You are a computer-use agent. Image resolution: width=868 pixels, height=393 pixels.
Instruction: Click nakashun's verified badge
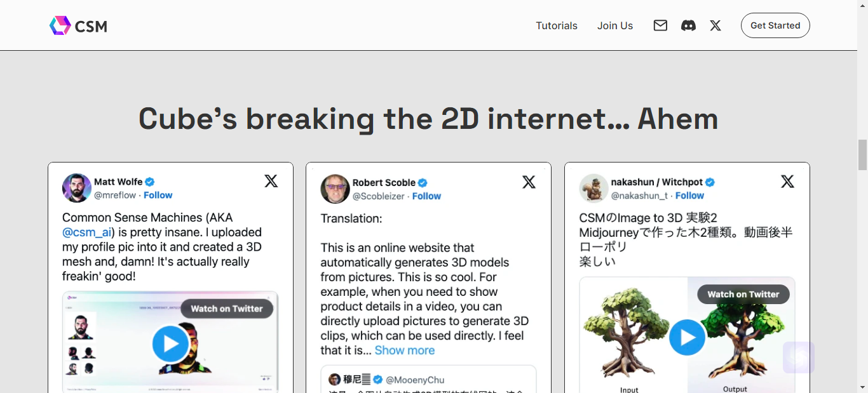click(710, 182)
